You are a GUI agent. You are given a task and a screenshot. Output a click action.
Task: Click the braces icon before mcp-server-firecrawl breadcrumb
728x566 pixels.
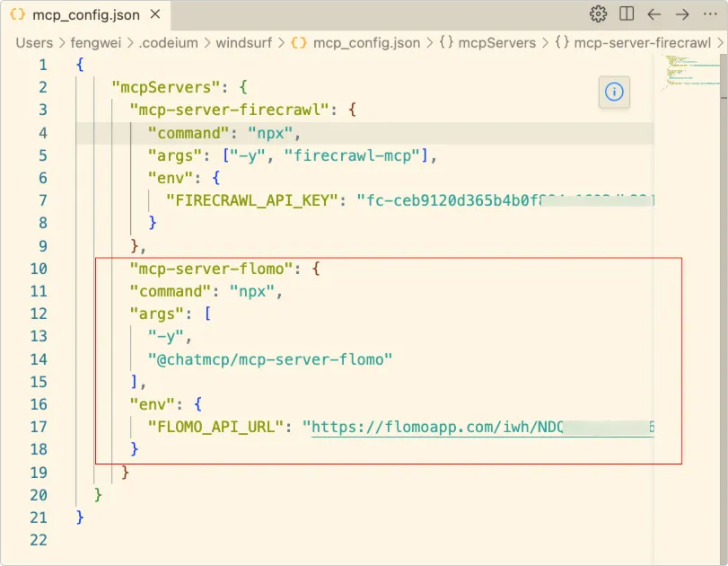[x=562, y=42]
